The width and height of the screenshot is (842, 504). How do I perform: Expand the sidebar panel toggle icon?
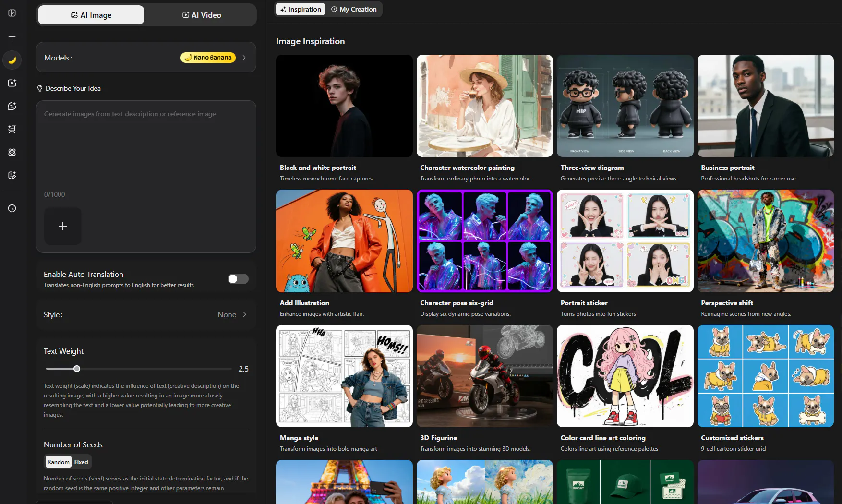12,13
